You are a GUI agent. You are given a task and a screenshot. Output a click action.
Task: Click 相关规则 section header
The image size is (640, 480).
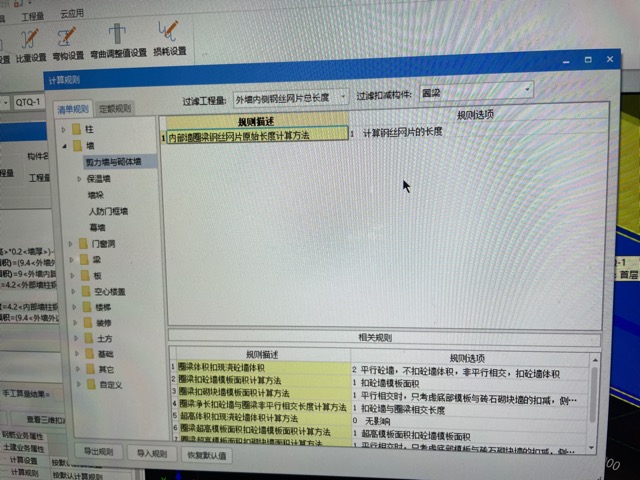click(x=384, y=338)
